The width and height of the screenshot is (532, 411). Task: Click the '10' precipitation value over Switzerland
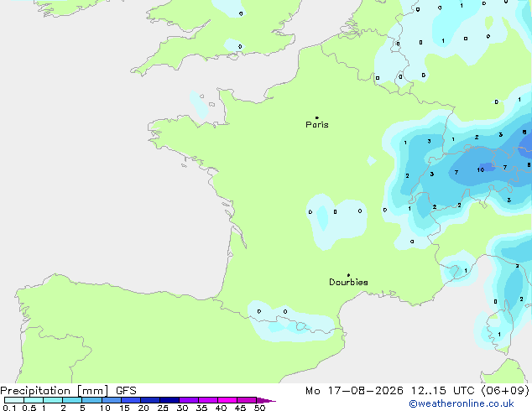(481, 169)
